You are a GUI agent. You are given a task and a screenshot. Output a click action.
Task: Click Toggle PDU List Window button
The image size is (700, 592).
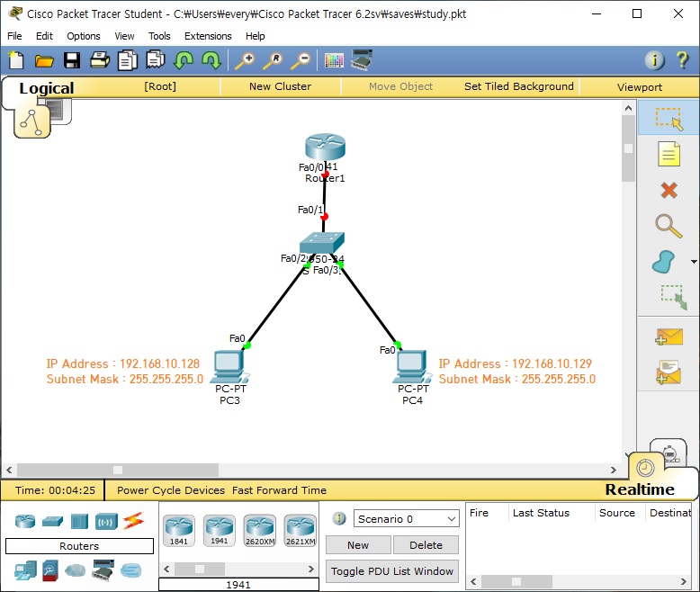click(x=392, y=571)
